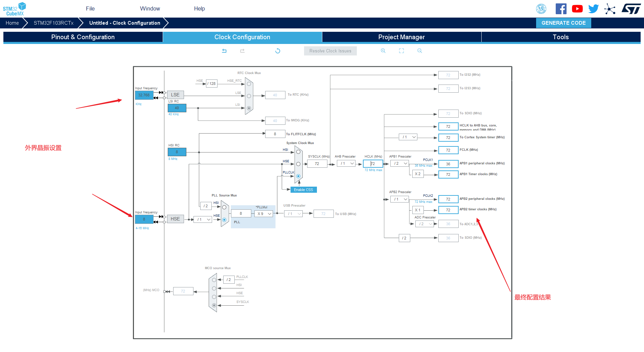Go to Home breadcrumb
This screenshot has width=644, height=352.
[12, 23]
